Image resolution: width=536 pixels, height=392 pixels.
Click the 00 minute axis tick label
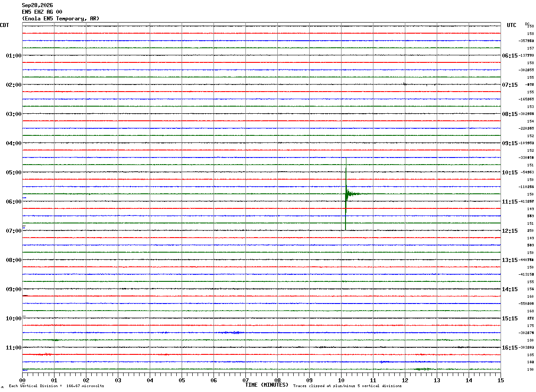click(x=23, y=380)
